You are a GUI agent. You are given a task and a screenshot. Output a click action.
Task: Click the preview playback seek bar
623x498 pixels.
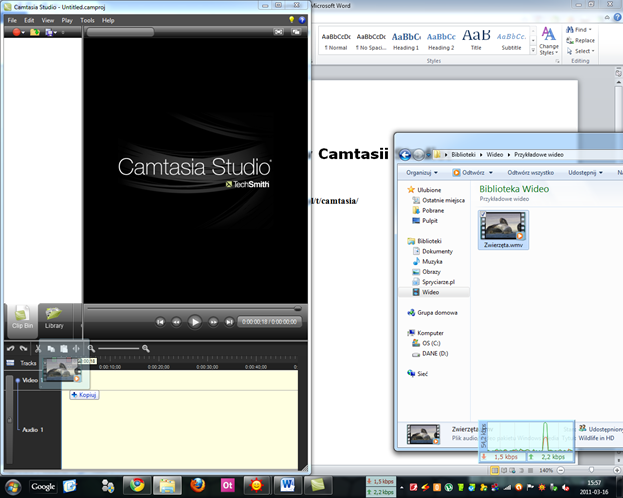[194, 308]
